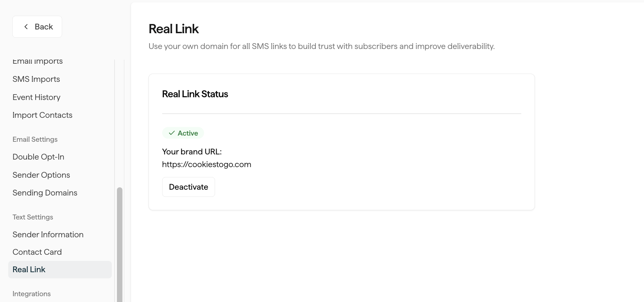Select Sender Options from sidebar
Viewport: 644px width, 302px height.
point(41,175)
